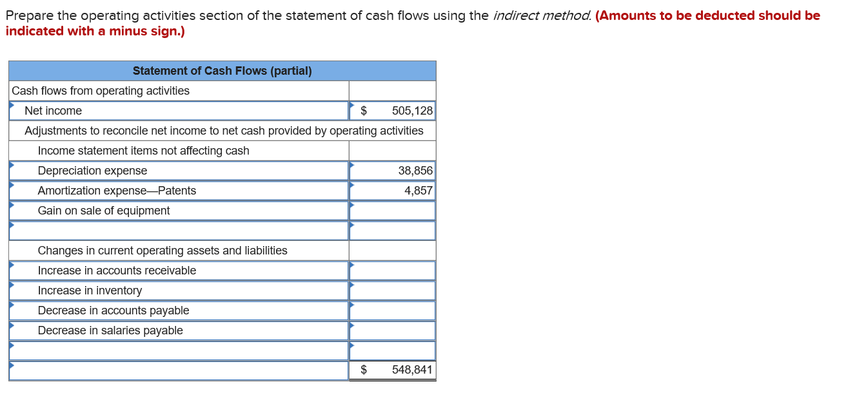Click the amount cell for Decrease in salaries payable
Image resolution: width=868 pixels, height=411 pixels.
pyautogui.click(x=392, y=330)
